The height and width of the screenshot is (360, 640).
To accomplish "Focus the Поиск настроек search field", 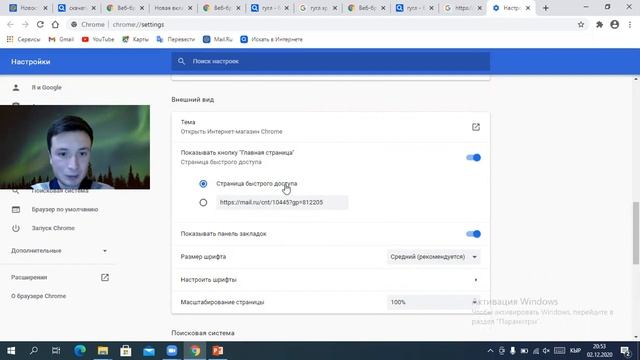I will pyautogui.click(x=331, y=61).
